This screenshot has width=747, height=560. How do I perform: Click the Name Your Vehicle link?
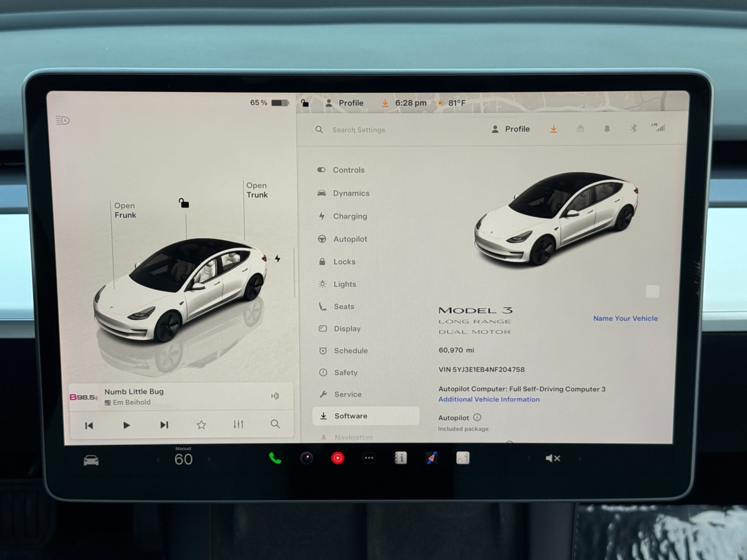click(625, 318)
